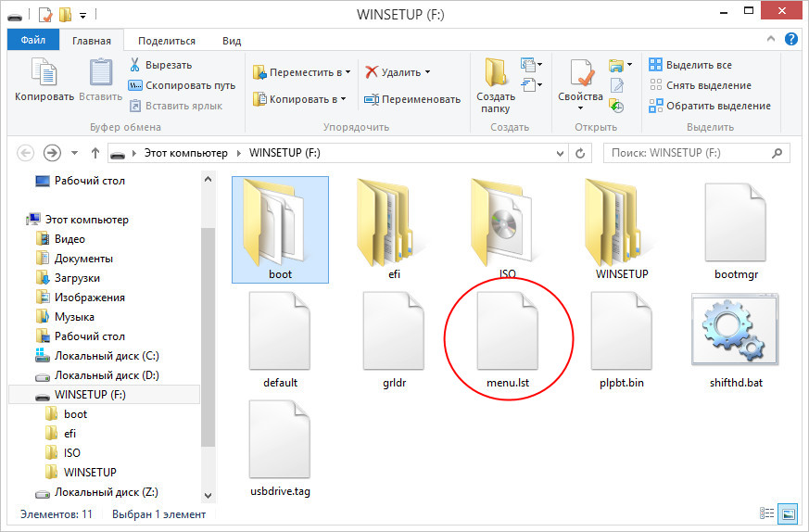Click the Копировать ribbon button
Screen dimensions: 809x532
tap(44, 80)
